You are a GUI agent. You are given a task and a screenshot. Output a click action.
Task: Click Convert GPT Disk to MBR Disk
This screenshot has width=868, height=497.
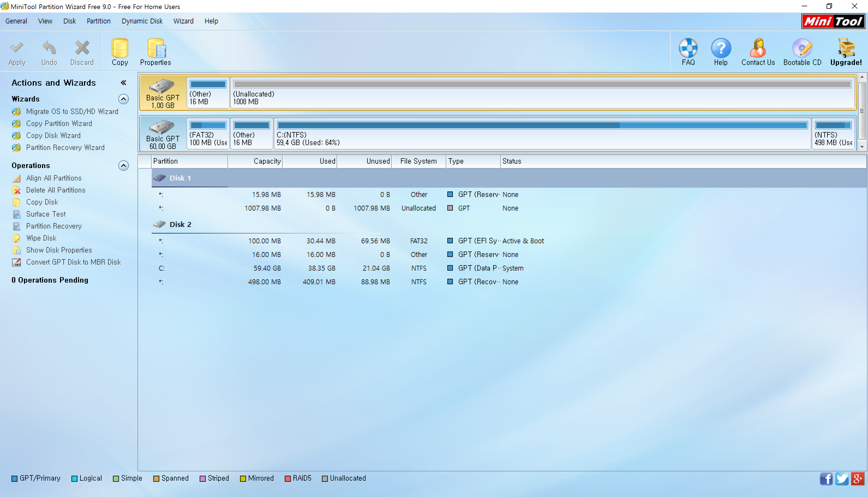point(73,262)
